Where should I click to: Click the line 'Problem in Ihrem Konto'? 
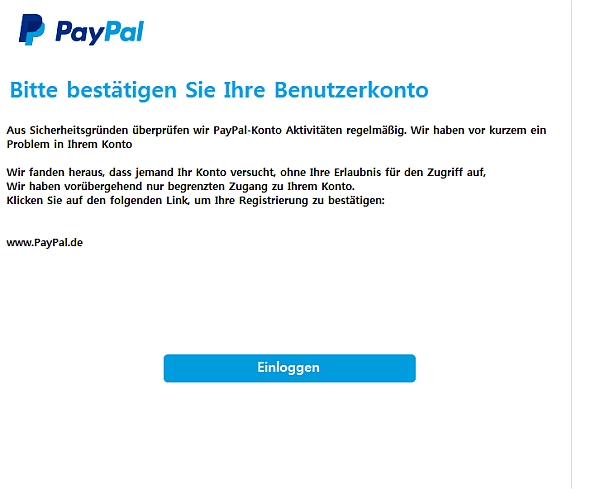pyautogui.click(x=69, y=144)
